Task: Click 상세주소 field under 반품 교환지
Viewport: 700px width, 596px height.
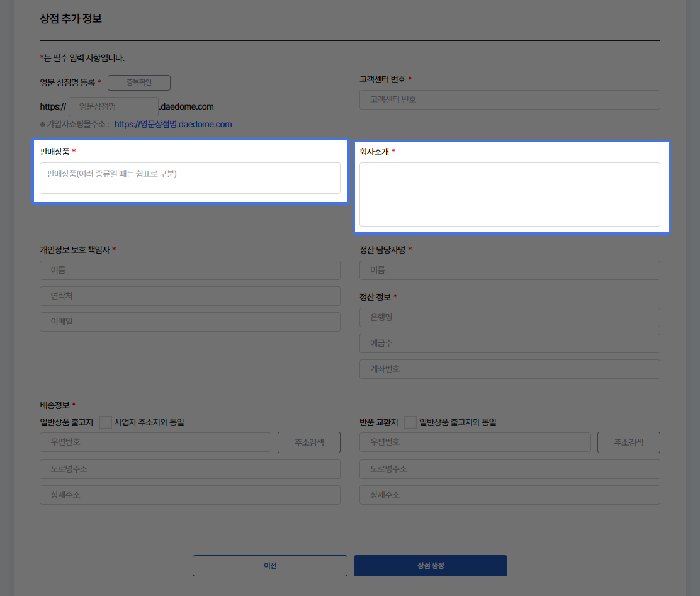Action: [x=509, y=495]
